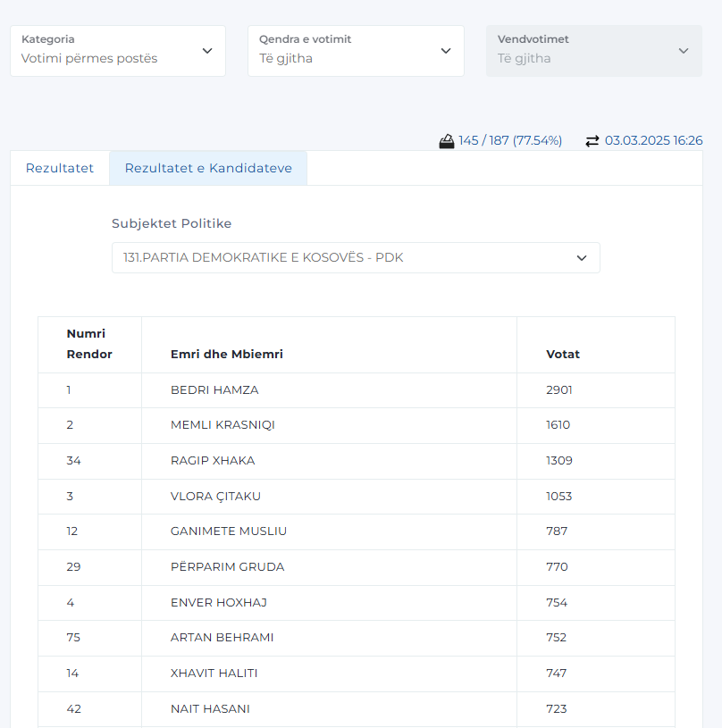This screenshot has height=728, width=722.
Task: Click the ballot box icon near 145 / 187
Action: [x=447, y=140]
